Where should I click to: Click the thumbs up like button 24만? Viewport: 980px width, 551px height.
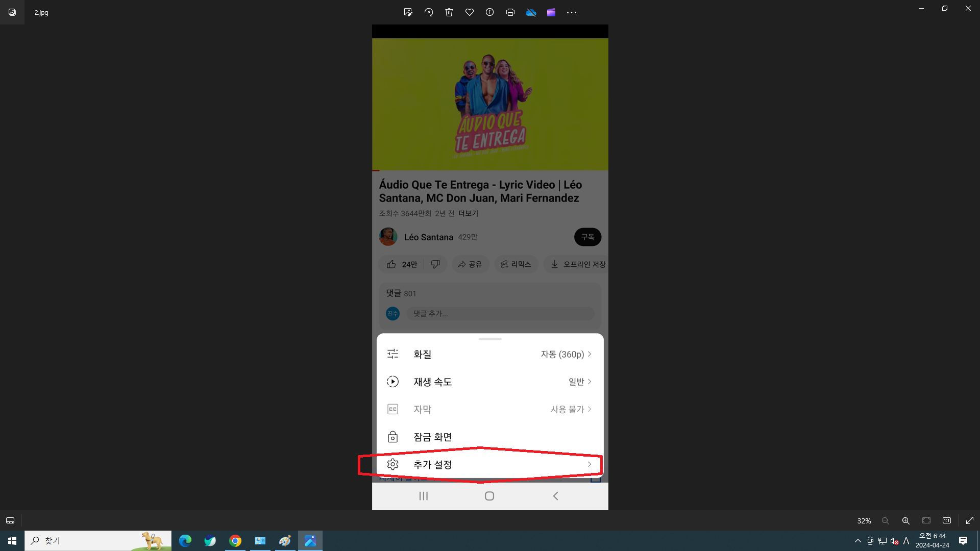402,264
